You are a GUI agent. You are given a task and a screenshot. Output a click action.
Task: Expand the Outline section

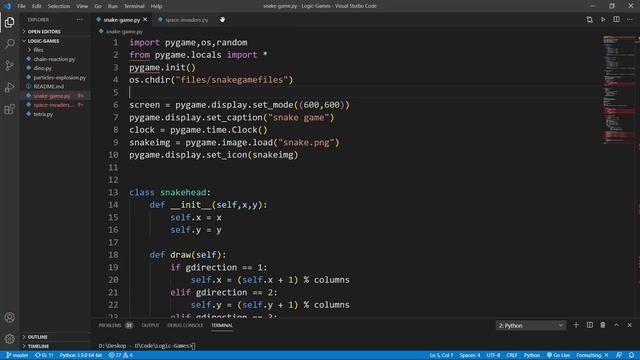pyautogui.click(x=38, y=337)
